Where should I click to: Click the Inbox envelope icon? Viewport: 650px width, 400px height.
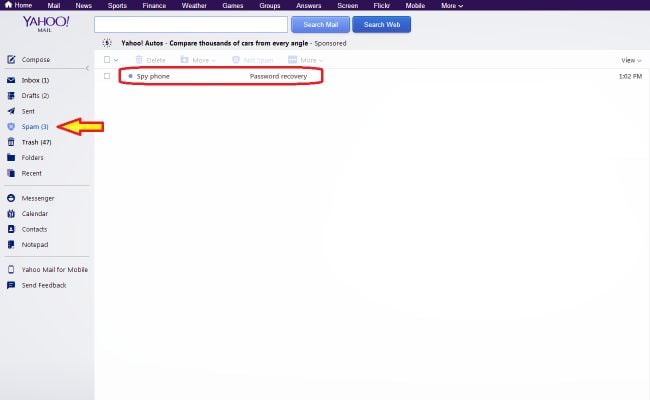click(x=11, y=80)
